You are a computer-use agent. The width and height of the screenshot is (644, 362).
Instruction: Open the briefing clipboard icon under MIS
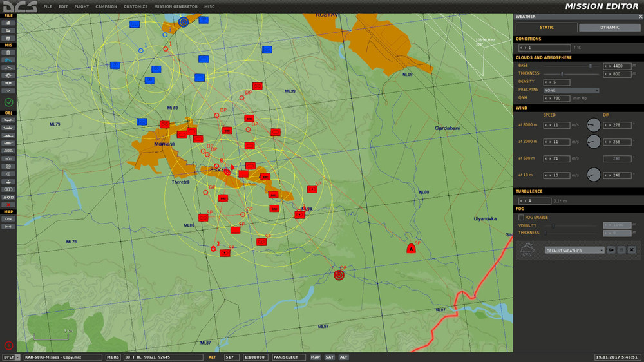(x=8, y=53)
